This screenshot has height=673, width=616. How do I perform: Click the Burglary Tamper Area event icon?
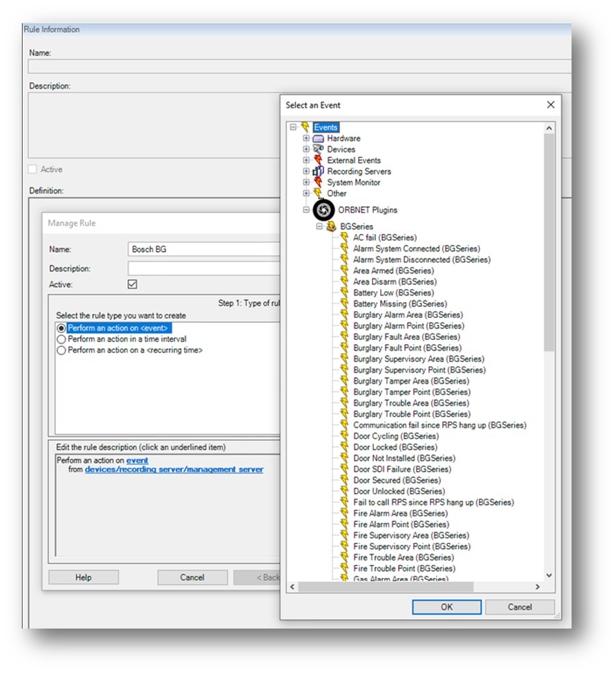click(344, 381)
